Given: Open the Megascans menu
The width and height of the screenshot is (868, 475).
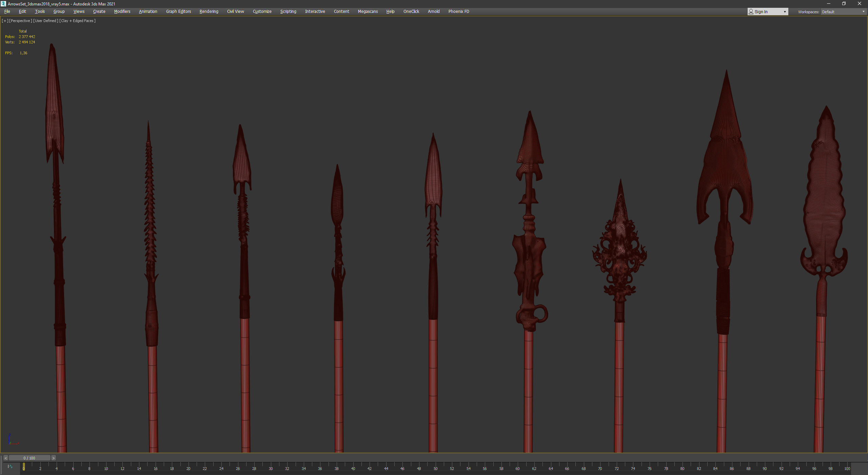Looking at the screenshot, I should pyautogui.click(x=368, y=12).
